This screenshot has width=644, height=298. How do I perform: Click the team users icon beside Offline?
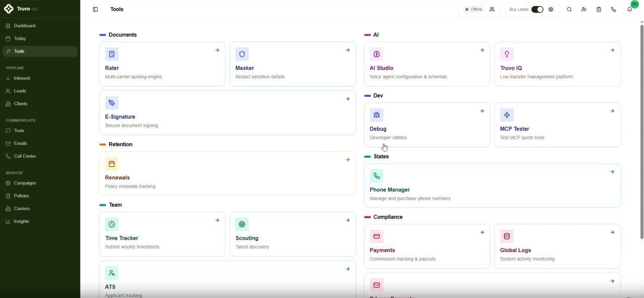[492, 10]
